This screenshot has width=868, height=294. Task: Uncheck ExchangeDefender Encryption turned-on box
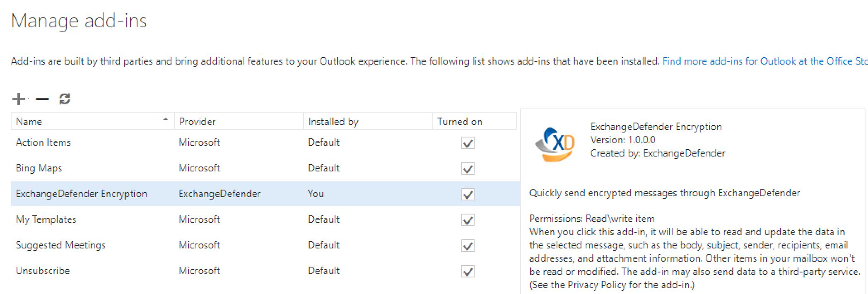click(468, 195)
